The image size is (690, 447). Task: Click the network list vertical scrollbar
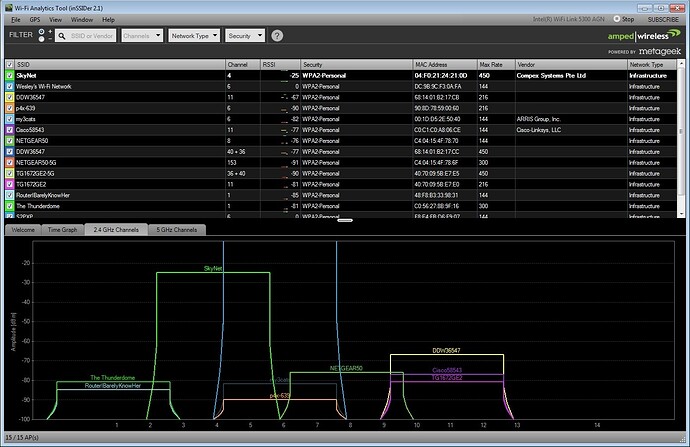click(682, 132)
